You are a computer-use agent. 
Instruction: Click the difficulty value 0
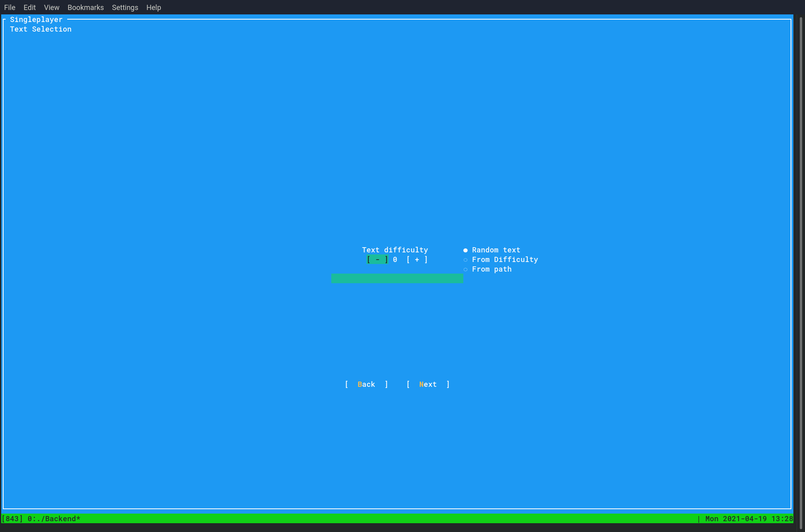click(x=395, y=260)
